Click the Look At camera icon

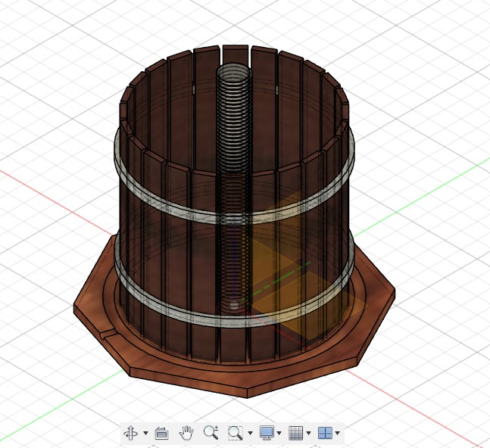coord(161,433)
